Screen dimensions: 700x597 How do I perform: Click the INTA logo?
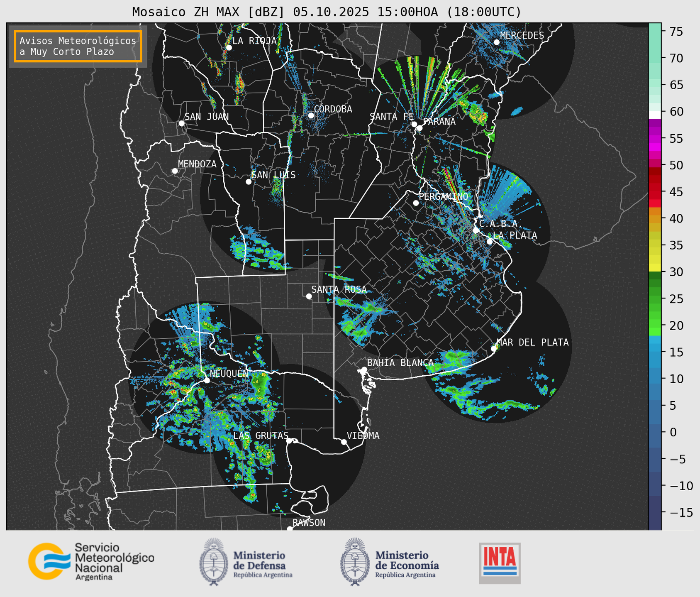coord(500,563)
